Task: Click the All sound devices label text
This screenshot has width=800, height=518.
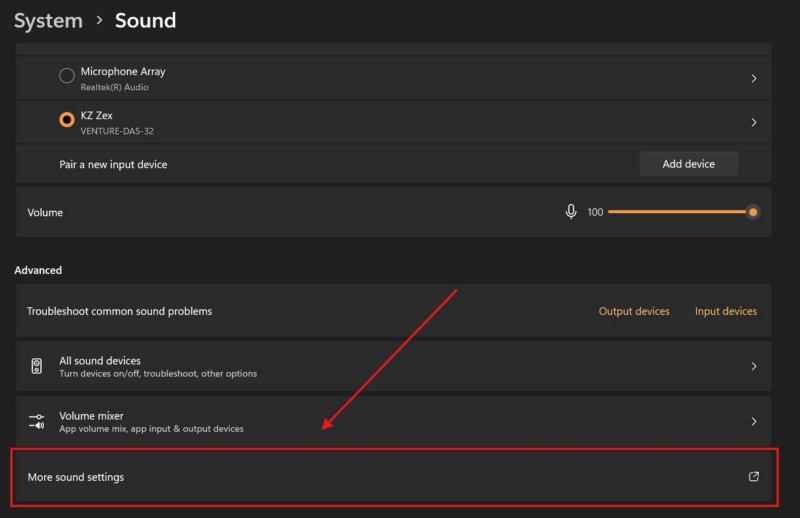Action: [100, 360]
